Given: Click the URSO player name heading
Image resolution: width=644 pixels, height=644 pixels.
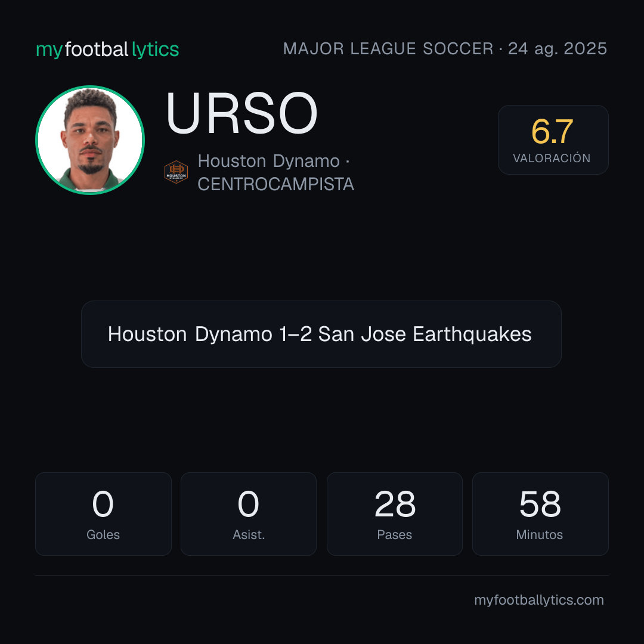Looking at the screenshot, I should coord(241,113).
